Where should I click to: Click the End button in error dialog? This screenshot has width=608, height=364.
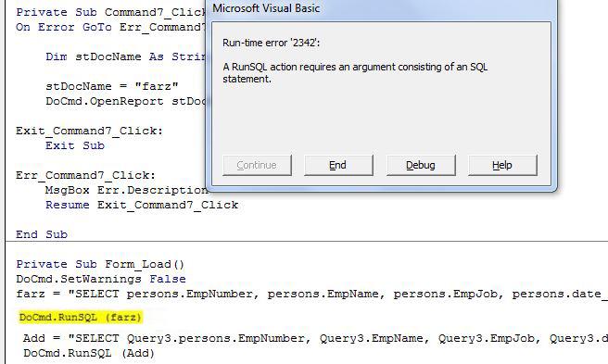click(x=338, y=165)
